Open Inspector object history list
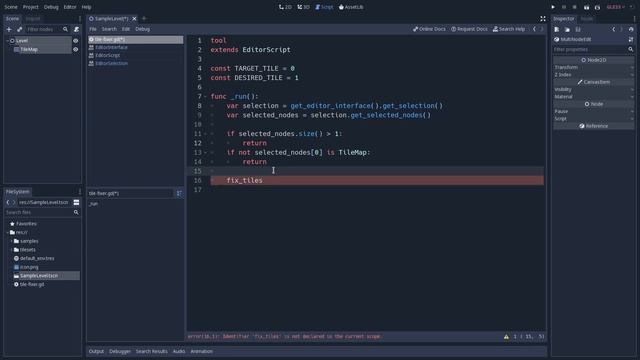This screenshot has height=360, width=640. coord(631,29)
